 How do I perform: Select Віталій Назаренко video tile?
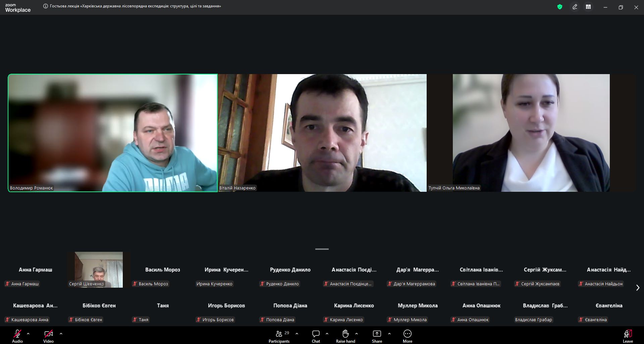pyautogui.click(x=322, y=133)
